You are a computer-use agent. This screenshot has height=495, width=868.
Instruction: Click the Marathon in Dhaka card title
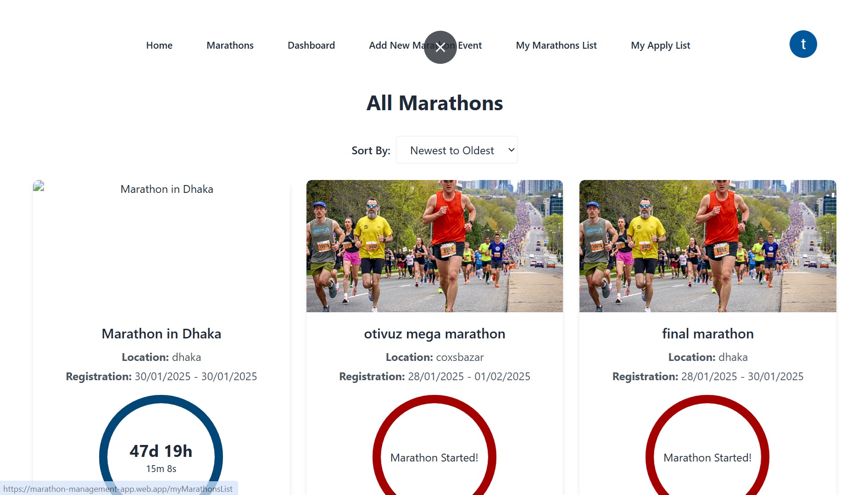pyautogui.click(x=161, y=334)
